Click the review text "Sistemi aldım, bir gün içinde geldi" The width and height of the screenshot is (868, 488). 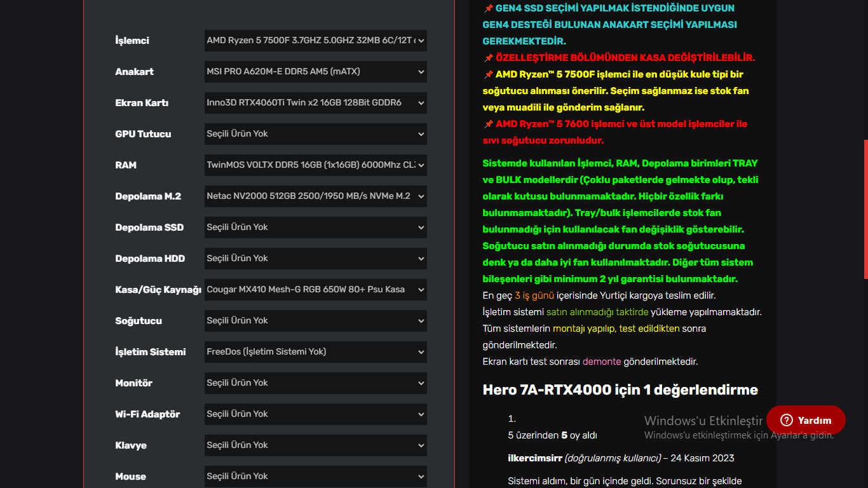pos(580,481)
